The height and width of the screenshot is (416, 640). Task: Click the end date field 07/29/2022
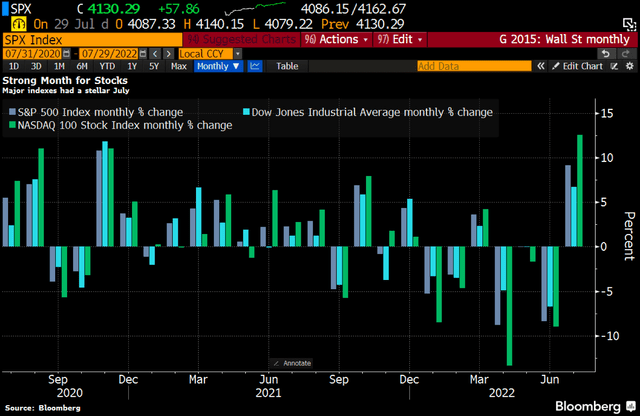(109, 53)
